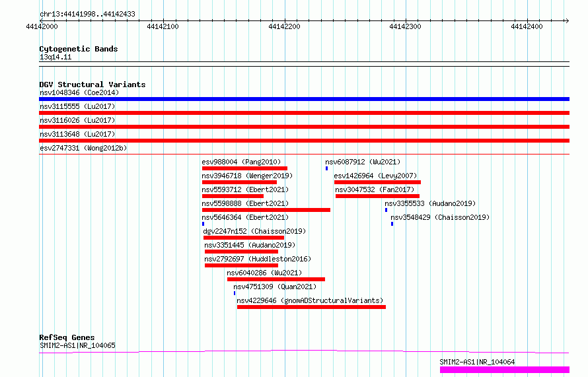Open the esv988004 (Pang2010) variant label
588x377 pixels.
(x=241, y=162)
